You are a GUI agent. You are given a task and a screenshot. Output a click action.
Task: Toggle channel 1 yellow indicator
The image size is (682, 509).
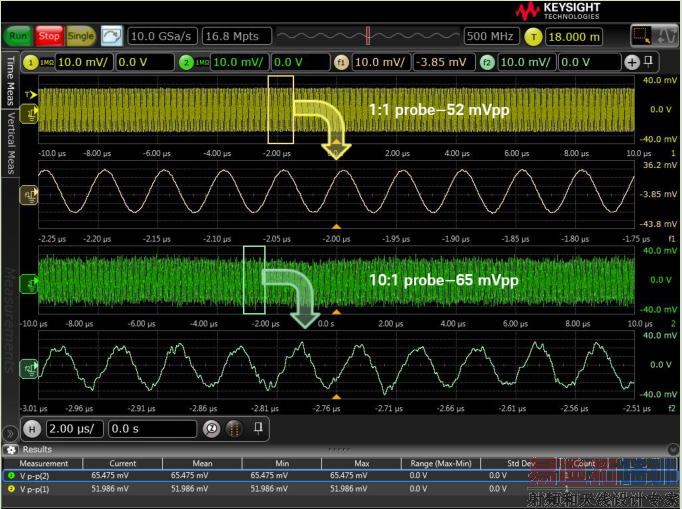point(30,62)
